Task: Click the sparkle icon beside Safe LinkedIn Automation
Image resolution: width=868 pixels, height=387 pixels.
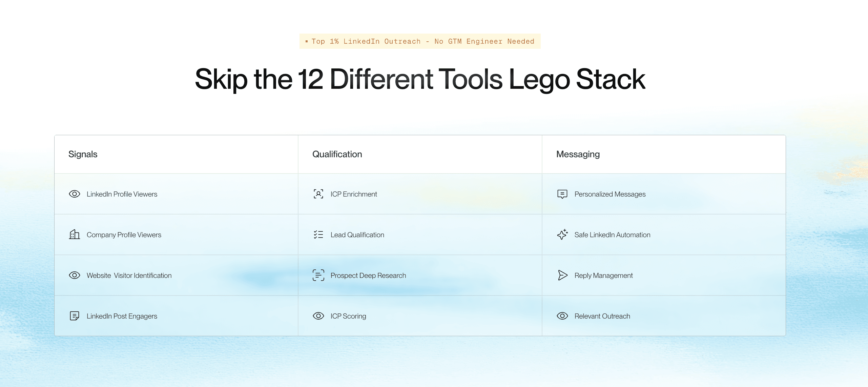Action: coord(562,235)
